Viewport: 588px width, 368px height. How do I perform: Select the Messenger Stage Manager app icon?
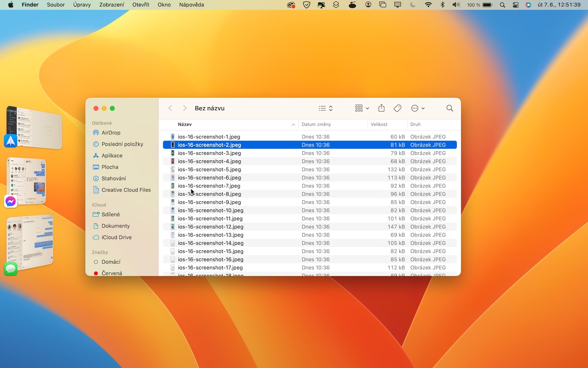(11, 201)
